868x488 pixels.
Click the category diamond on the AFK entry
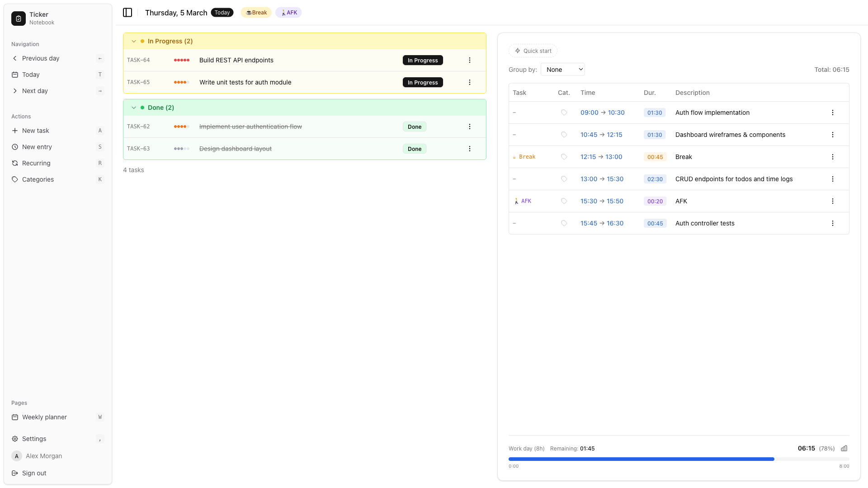tap(564, 201)
